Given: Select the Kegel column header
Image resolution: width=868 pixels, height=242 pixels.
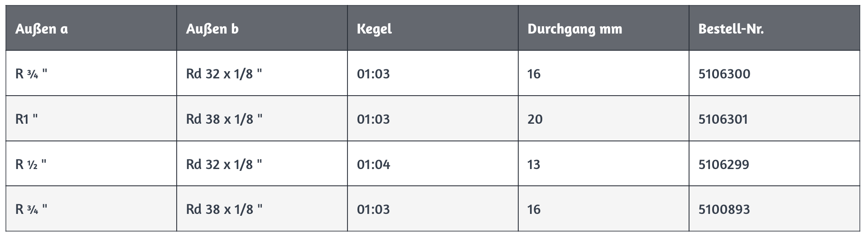Looking at the screenshot, I should (x=374, y=29).
